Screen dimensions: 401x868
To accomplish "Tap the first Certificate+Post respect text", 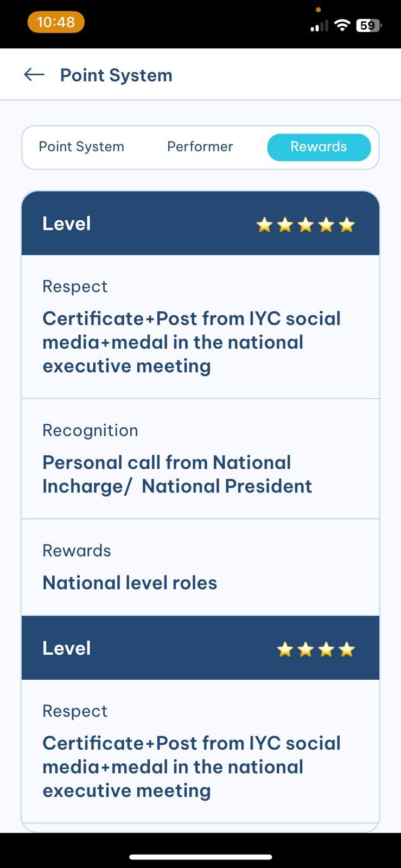I will 192,342.
